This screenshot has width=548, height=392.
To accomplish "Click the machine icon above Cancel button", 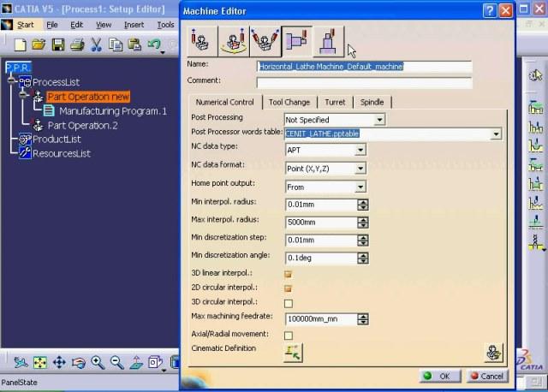I will tap(493, 352).
